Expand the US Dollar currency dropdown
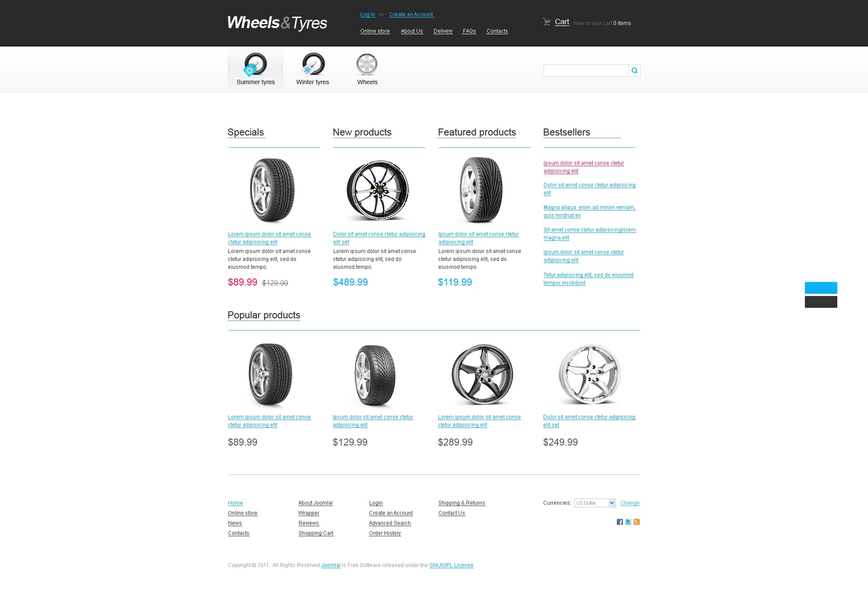The height and width of the screenshot is (599, 868). pos(595,503)
